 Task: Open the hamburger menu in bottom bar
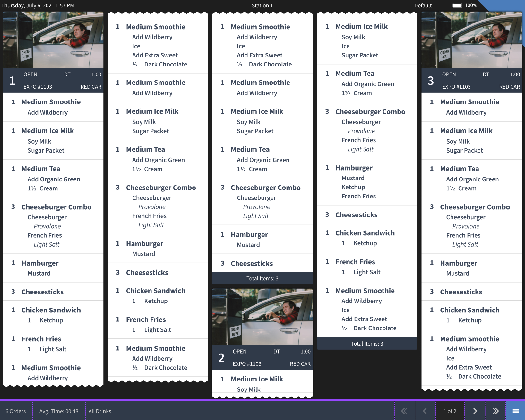(x=515, y=411)
